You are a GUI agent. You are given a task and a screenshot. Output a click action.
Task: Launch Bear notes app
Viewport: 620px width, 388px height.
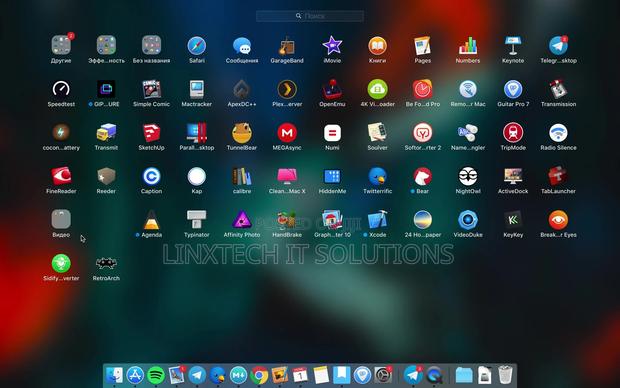pyautogui.click(x=422, y=176)
